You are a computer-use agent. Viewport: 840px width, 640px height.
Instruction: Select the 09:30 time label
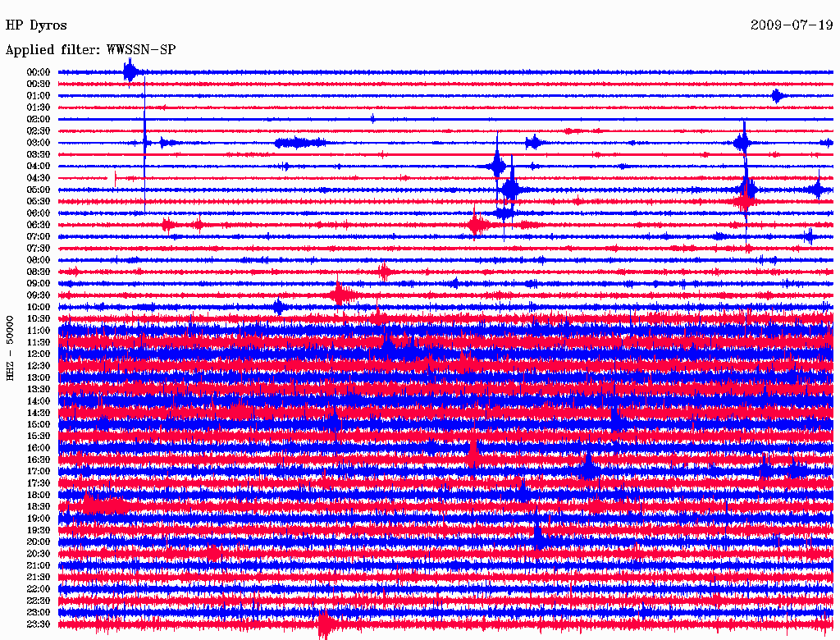click(38, 295)
